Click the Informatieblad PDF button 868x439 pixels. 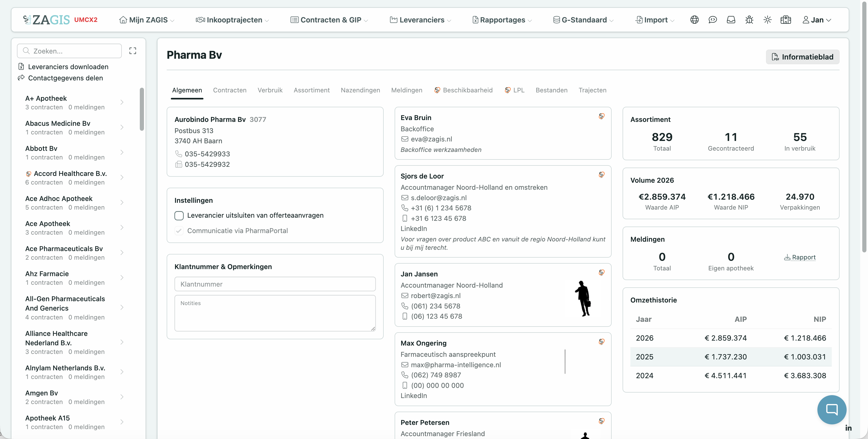click(x=802, y=57)
